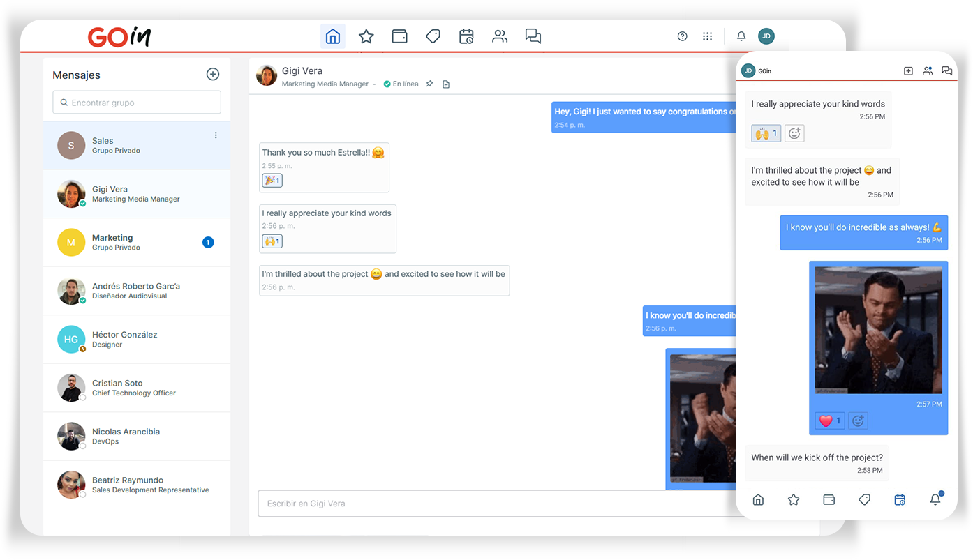The height and width of the screenshot is (560, 973).
Task: Click 'When will we kick off the project?' message
Action: 817,463
